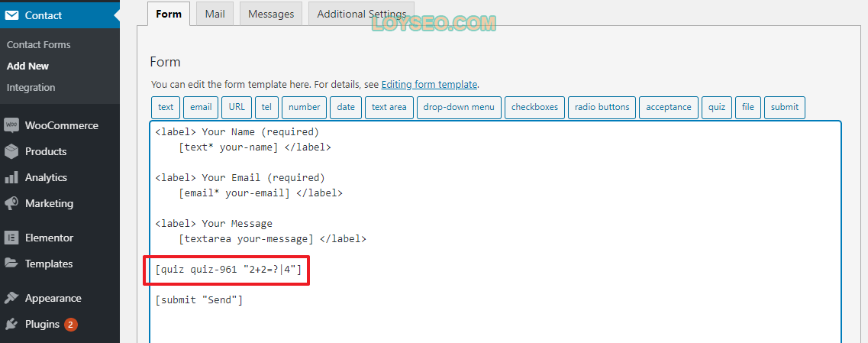Click the Marketing megaphone icon
The image size is (868, 343).
click(11, 203)
